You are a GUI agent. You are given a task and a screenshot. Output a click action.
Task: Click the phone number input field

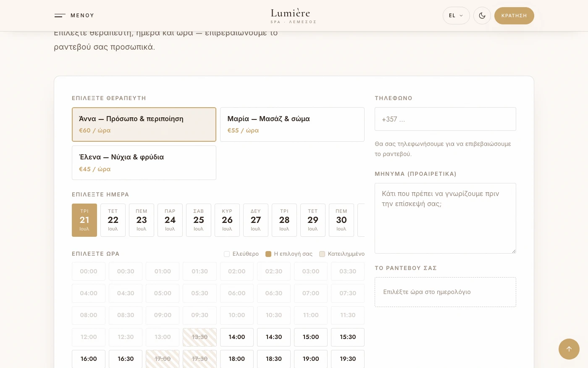pyautogui.click(x=445, y=119)
